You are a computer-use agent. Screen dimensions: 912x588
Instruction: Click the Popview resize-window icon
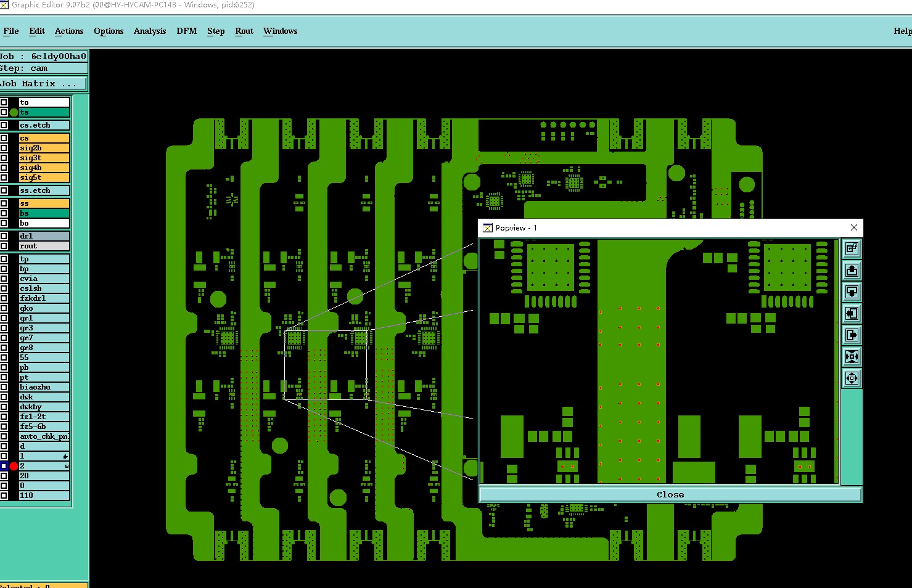[x=852, y=248]
